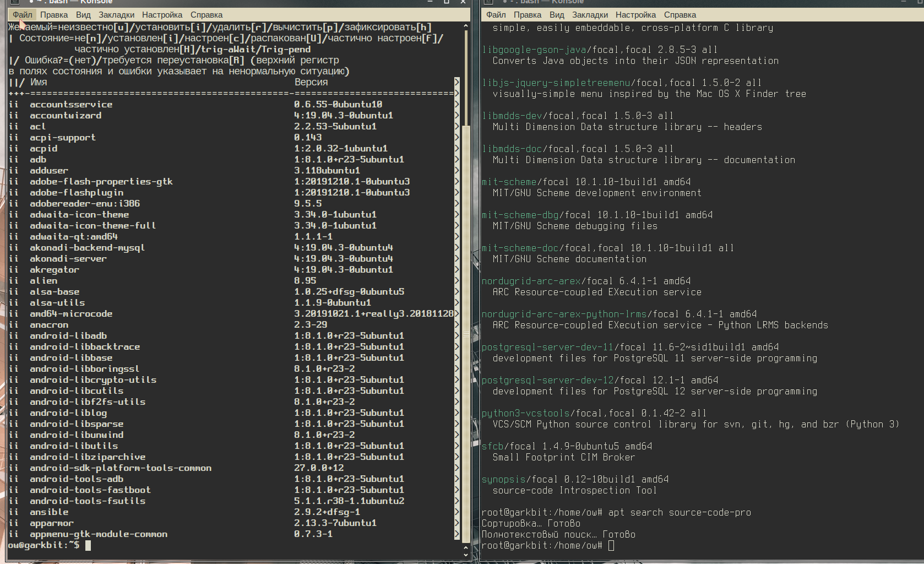Click the alien package name
The image size is (924, 564).
(x=44, y=280)
